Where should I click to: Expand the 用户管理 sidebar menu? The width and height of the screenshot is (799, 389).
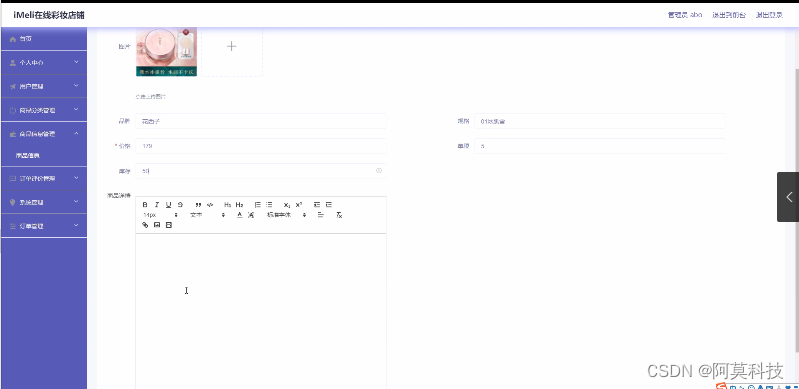click(44, 86)
